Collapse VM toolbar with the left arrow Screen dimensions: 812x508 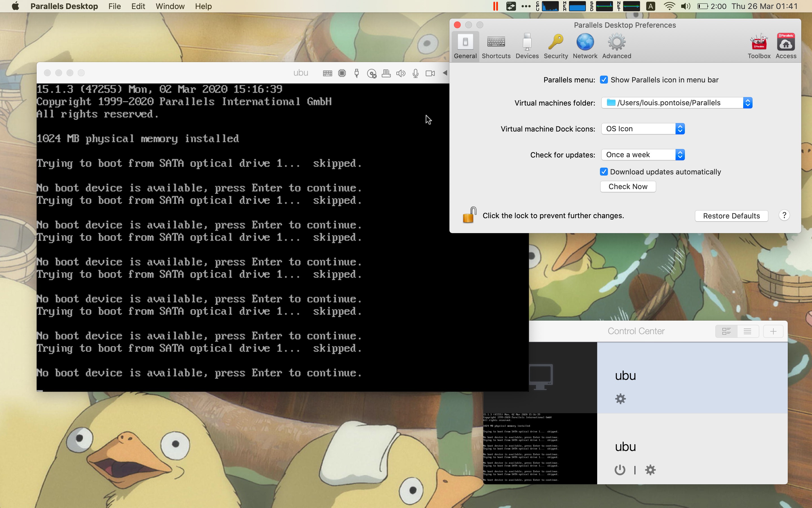pos(445,73)
